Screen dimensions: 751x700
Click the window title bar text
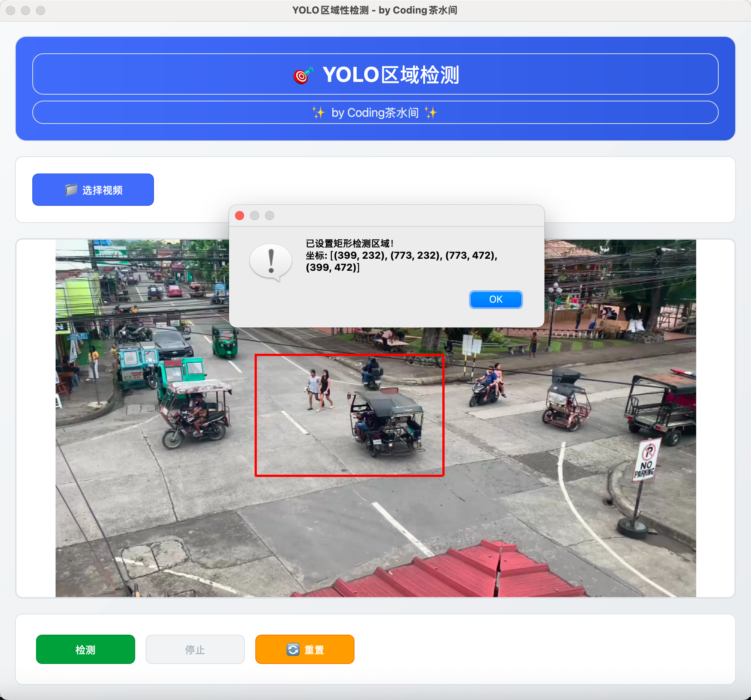point(374,10)
